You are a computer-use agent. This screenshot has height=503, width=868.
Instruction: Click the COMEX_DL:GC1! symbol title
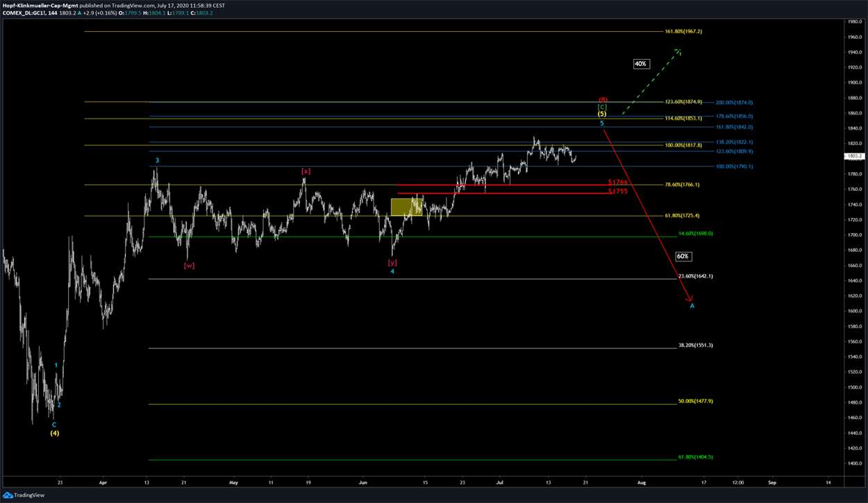coord(26,13)
